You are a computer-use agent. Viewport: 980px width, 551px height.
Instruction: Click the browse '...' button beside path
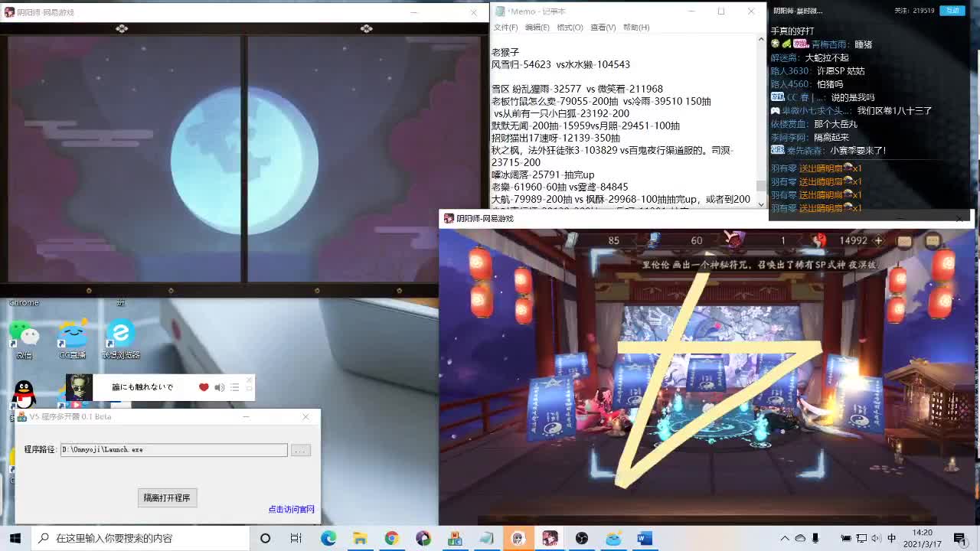pos(300,450)
